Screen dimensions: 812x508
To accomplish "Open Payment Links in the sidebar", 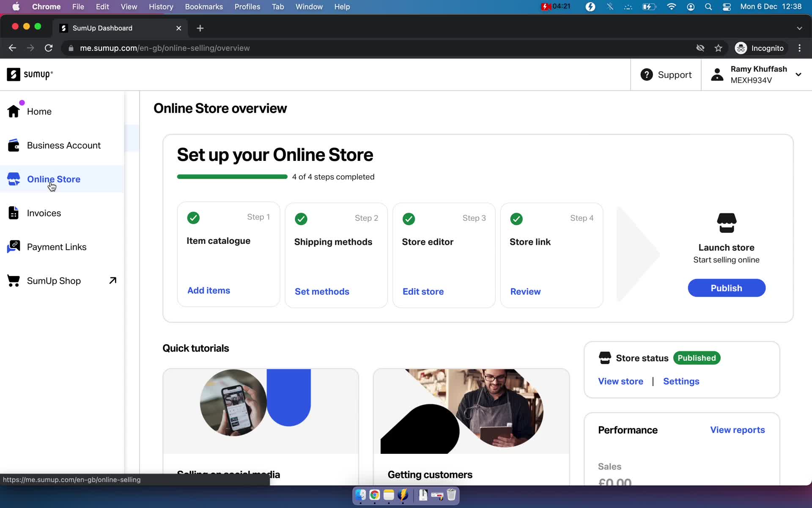I will 57,247.
